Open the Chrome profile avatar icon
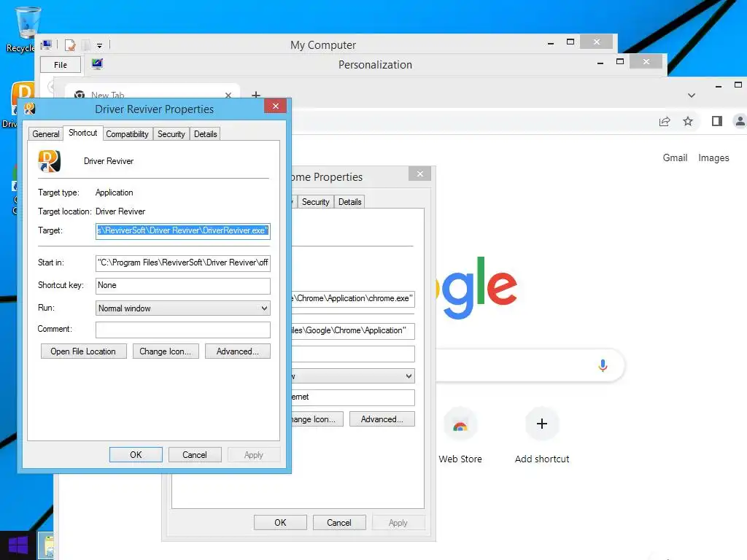The width and height of the screenshot is (747, 560). (x=740, y=122)
